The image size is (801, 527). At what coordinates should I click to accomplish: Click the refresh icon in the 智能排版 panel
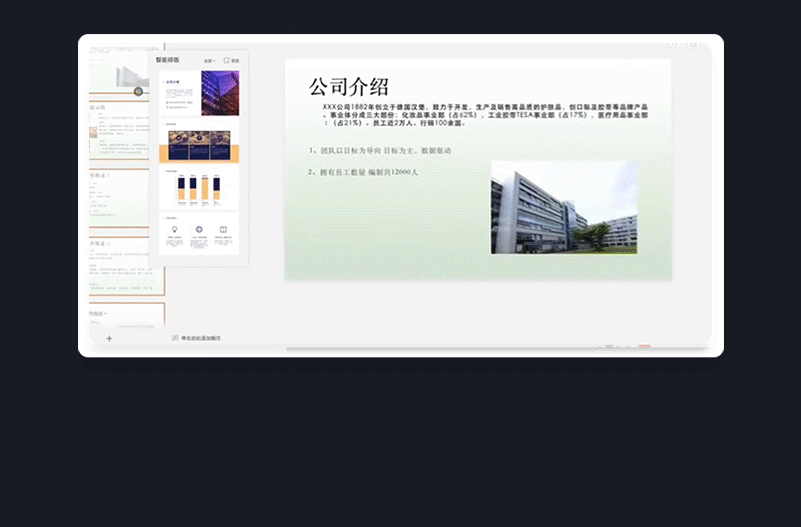coord(227,60)
